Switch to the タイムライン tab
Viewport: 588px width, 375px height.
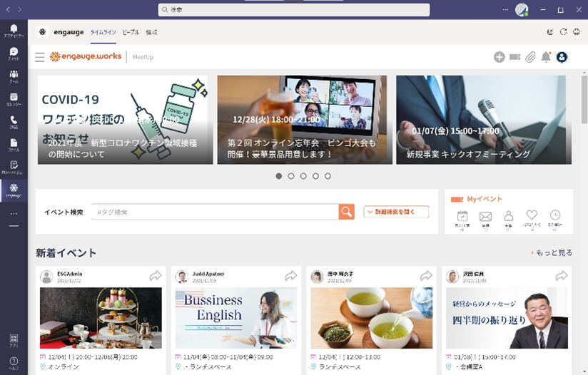point(103,32)
